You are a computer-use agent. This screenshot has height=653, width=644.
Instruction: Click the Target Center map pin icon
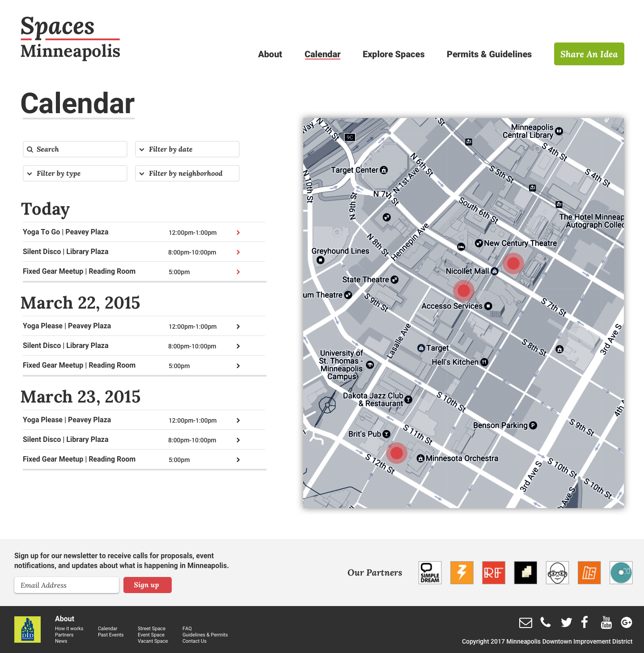point(384,170)
